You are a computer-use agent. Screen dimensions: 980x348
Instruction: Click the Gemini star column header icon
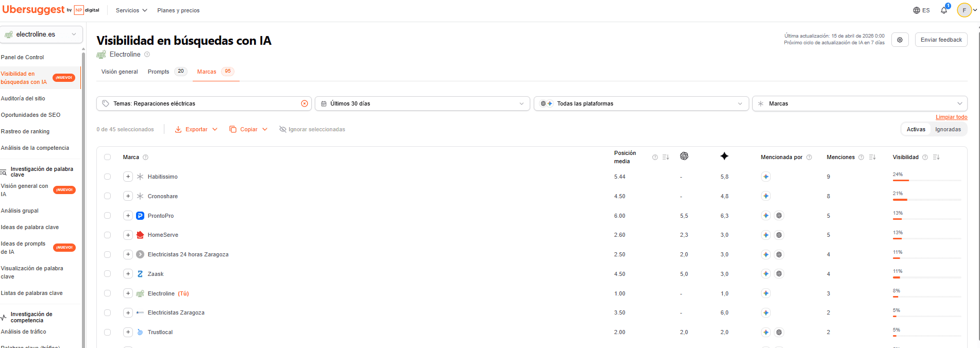724,156
